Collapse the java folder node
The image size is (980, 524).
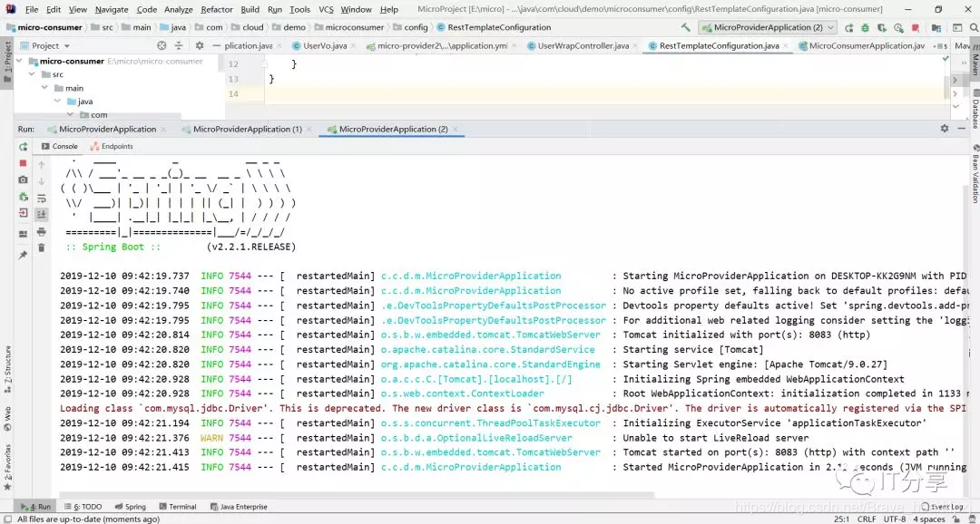click(57, 102)
